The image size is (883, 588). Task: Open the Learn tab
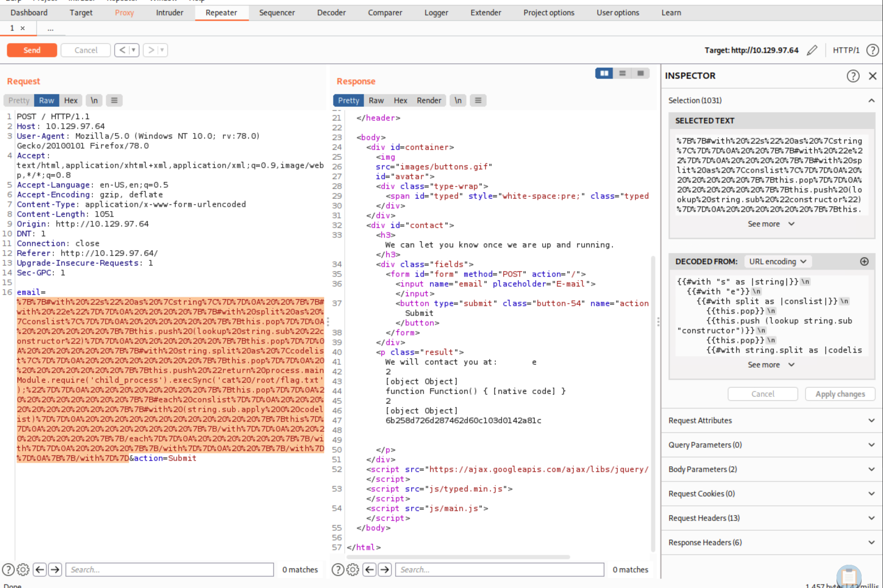(671, 13)
